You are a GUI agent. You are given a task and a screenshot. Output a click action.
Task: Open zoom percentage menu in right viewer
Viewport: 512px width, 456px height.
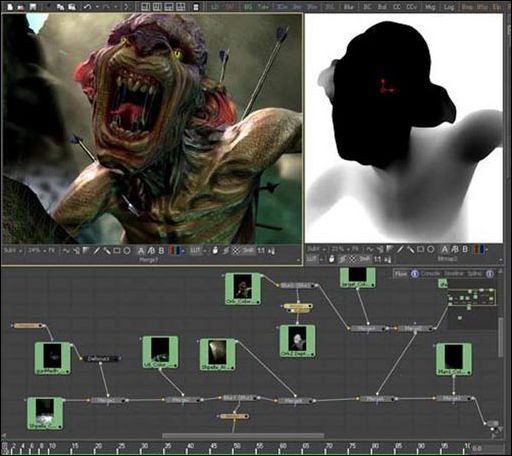pos(340,249)
